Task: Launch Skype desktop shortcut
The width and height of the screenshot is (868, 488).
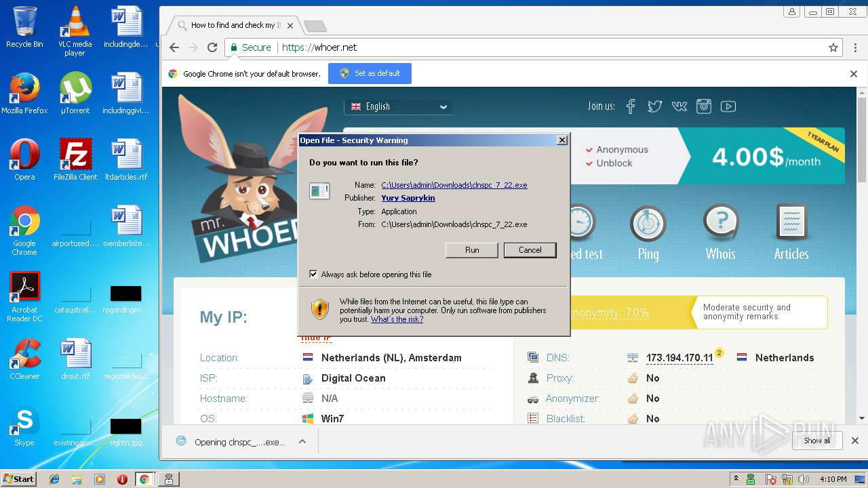Action: click(x=24, y=426)
